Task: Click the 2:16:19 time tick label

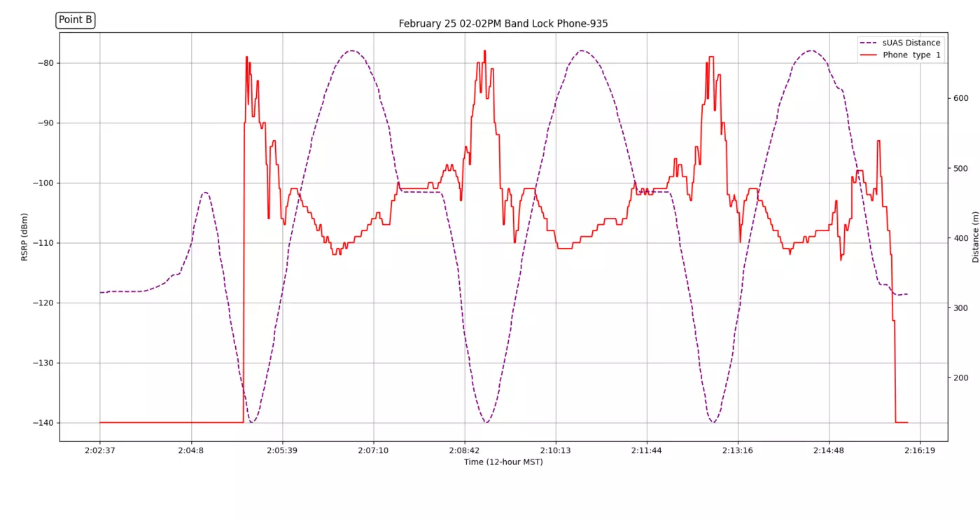Action: coord(920,450)
